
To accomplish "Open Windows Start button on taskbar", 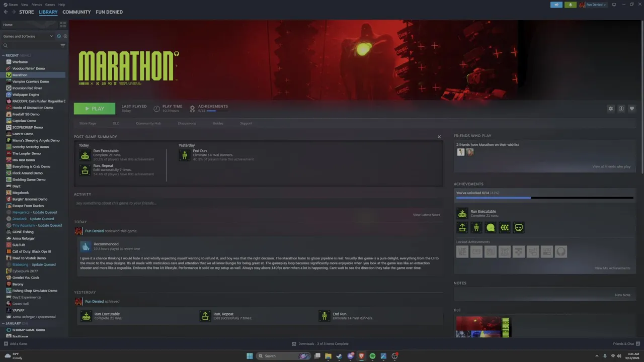I will tap(250, 356).
